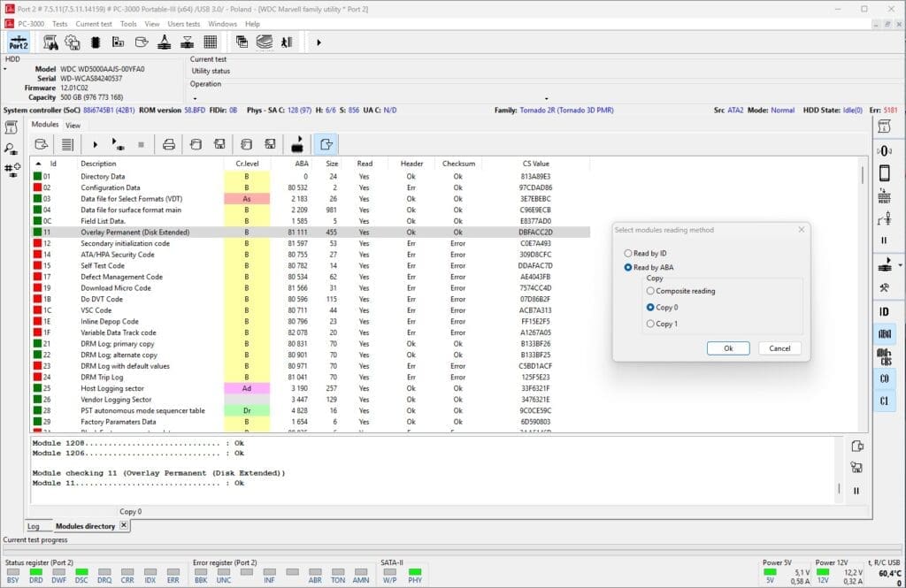Switch to the View tab

(73, 125)
